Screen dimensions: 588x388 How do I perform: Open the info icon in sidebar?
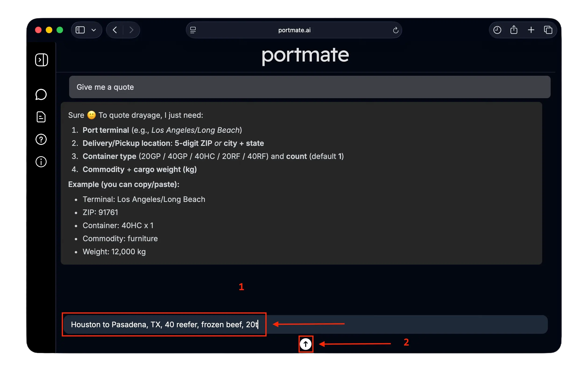pyautogui.click(x=41, y=162)
